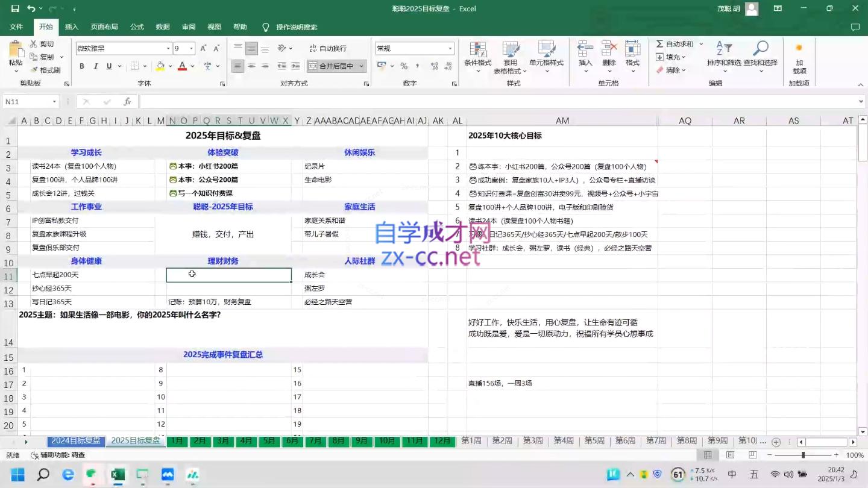This screenshot has height=488, width=868.
Task: Open the AutoSum dropdown arrow
Action: pyautogui.click(x=701, y=44)
